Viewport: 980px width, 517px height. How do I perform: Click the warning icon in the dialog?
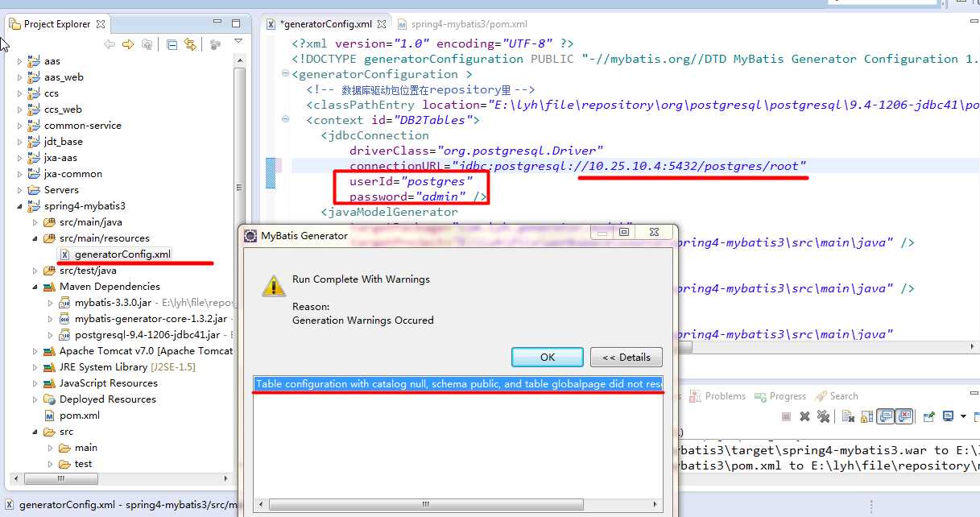[x=272, y=285]
